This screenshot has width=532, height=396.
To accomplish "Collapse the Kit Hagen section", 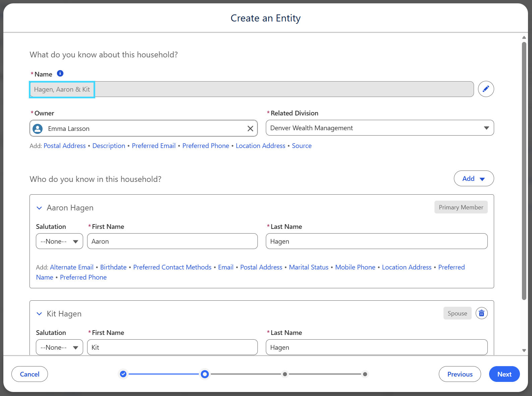I will click(39, 314).
